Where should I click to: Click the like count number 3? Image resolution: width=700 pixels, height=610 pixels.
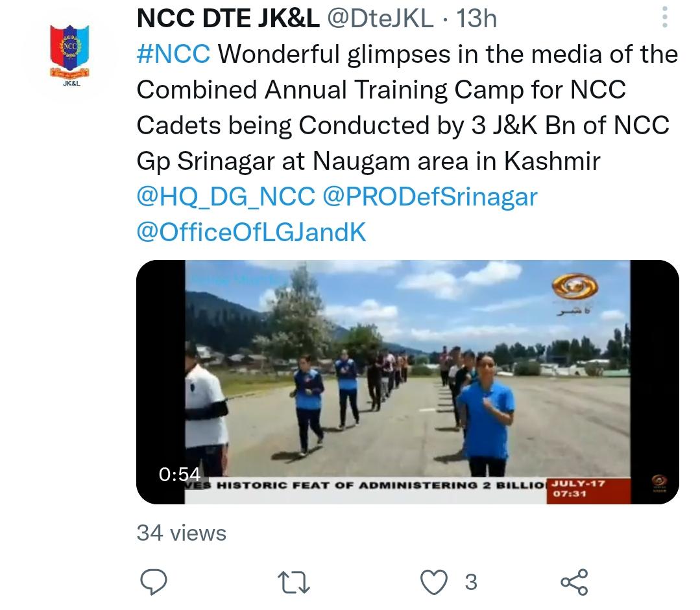pos(471,582)
